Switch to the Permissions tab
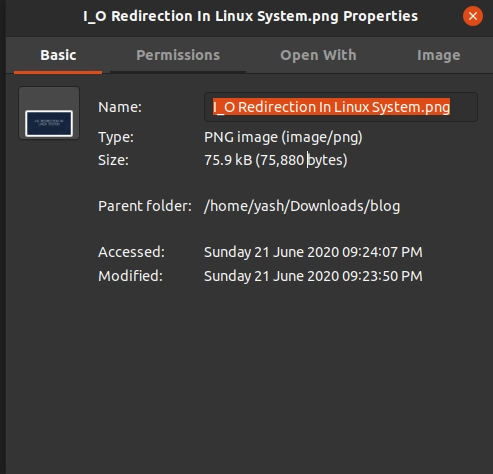Screen dimensions: 493x474 pyautogui.click(x=178, y=55)
